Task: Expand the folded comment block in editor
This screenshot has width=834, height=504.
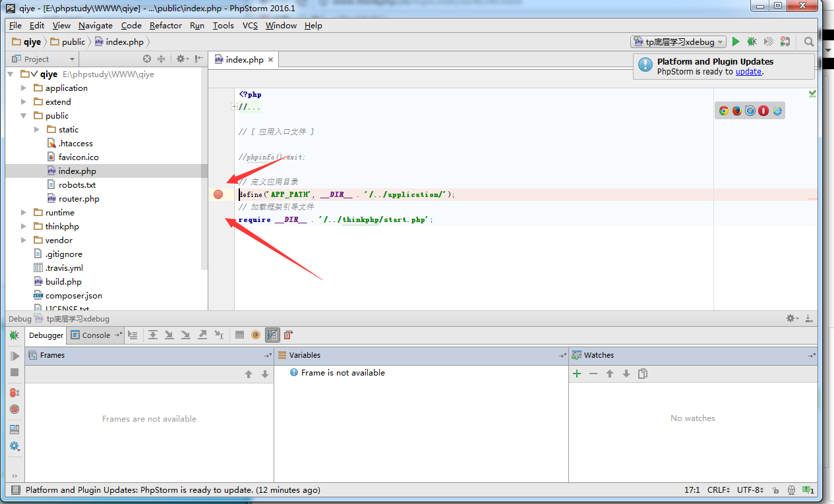Action: tap(234, 107)
